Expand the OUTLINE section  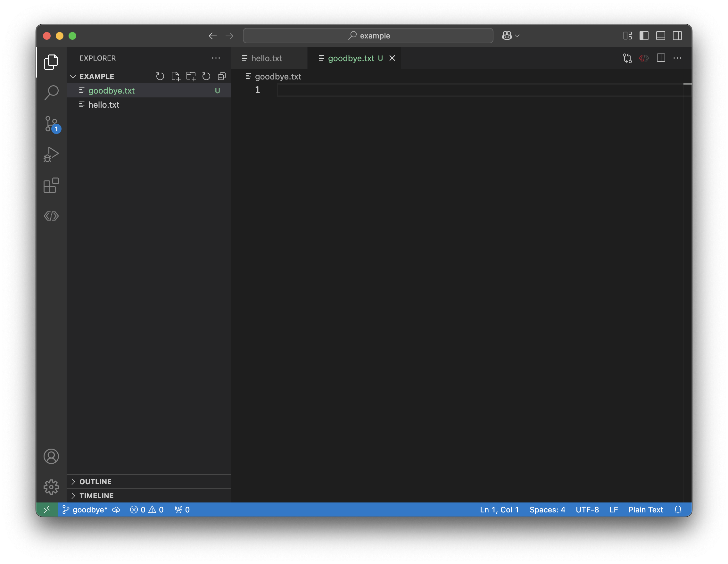click(x=149, y=482)
